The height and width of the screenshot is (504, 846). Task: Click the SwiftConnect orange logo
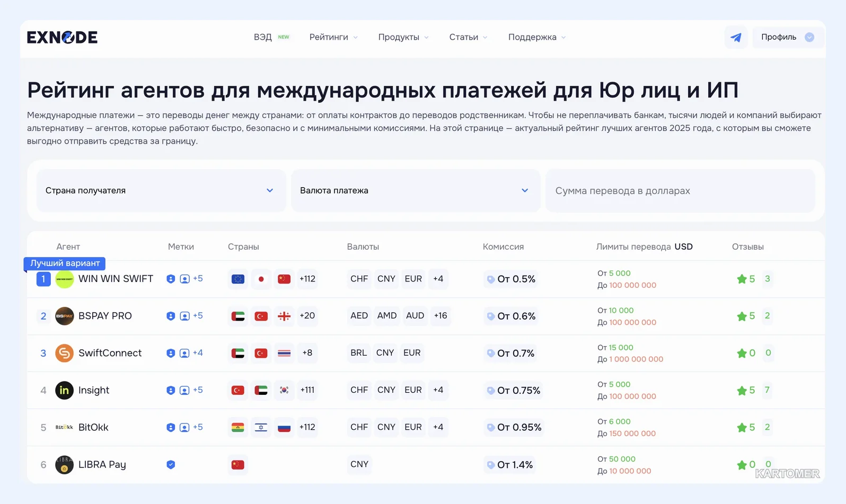click(x=65, y=353)
